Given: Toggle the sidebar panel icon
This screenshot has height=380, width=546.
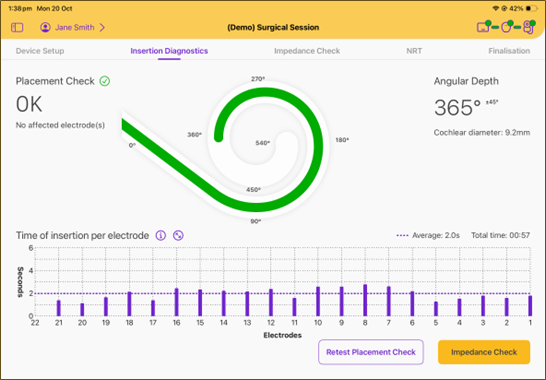Looking at the screenshot, I should [x=17, y=28].
